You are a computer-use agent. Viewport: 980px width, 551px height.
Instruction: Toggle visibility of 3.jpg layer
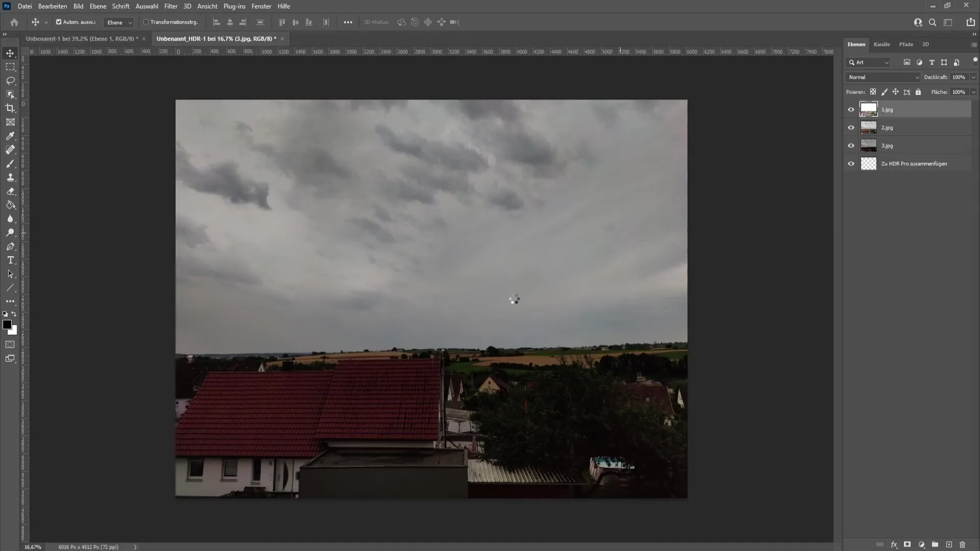[851, 145]
